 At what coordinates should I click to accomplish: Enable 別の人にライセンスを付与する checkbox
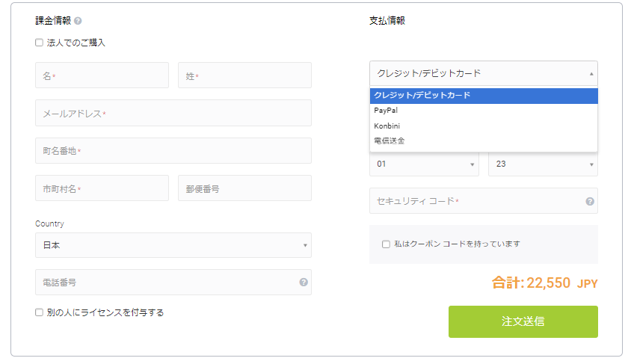[x=39, y=312]
